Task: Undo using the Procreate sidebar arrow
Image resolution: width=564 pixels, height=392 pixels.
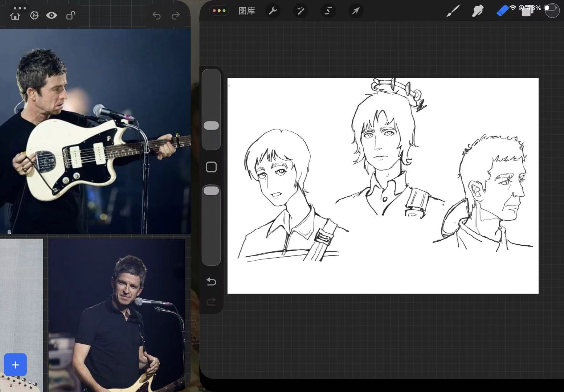Action: tap(211, 282)
